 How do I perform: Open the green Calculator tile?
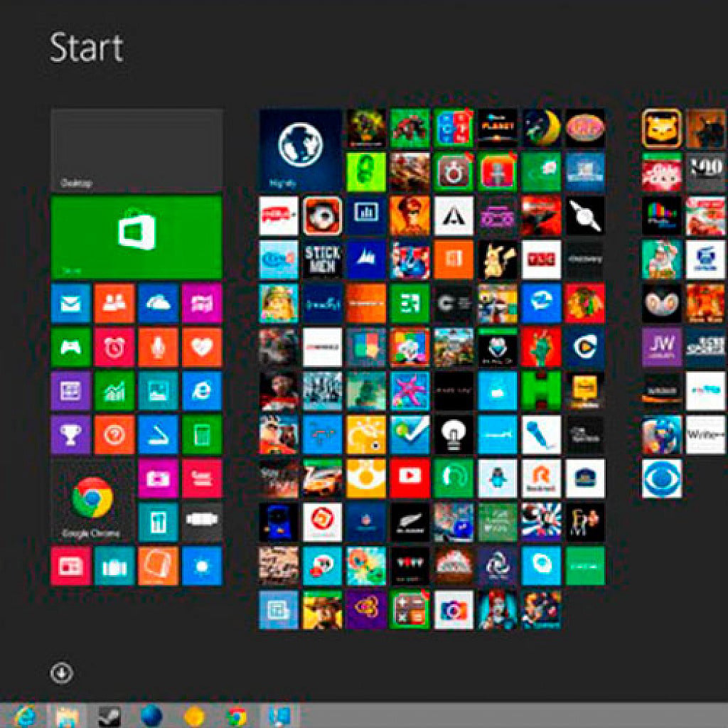[x=202, y=434]
